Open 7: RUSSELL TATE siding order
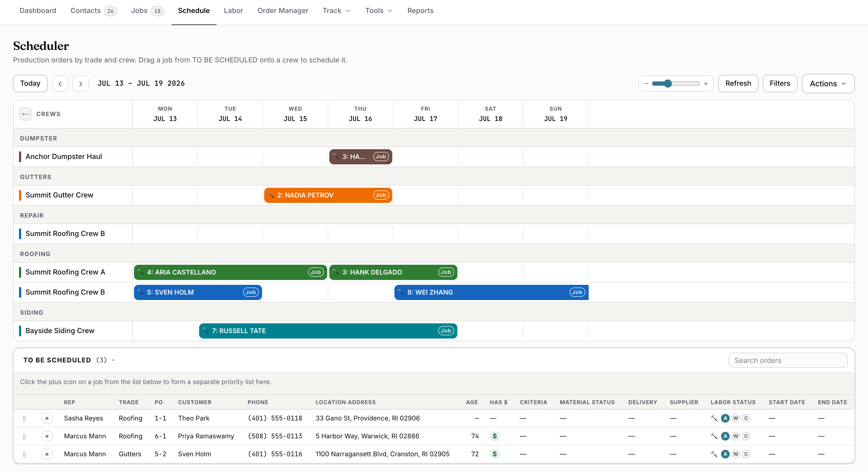The width and height of the screenshot is (868, 472). (x=328, y=330)
